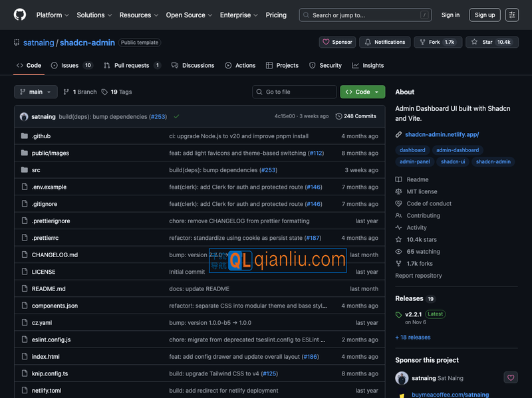Click the Go to file input
The width and height of the screenshot is (532, 398).
point(295,92)
